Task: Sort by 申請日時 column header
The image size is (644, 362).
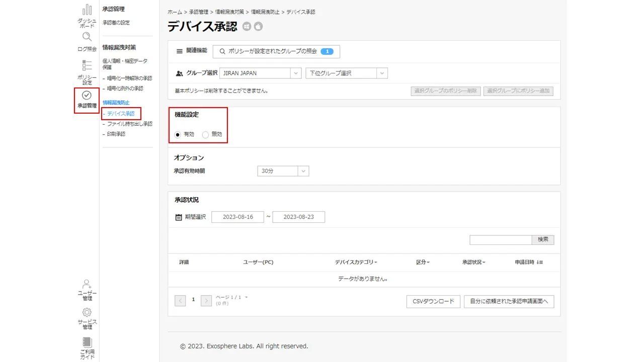Action: point(528,262)
